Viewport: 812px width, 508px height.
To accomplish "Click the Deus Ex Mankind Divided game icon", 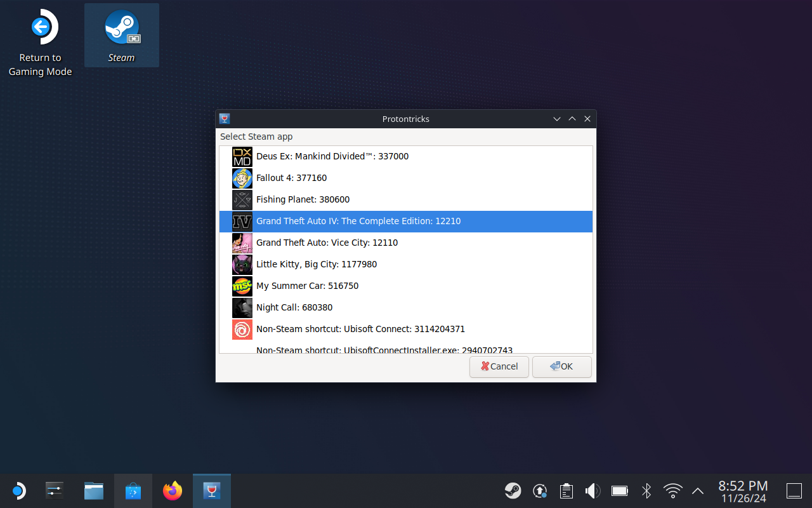I will pyautogui.click(x=242, y=156).
